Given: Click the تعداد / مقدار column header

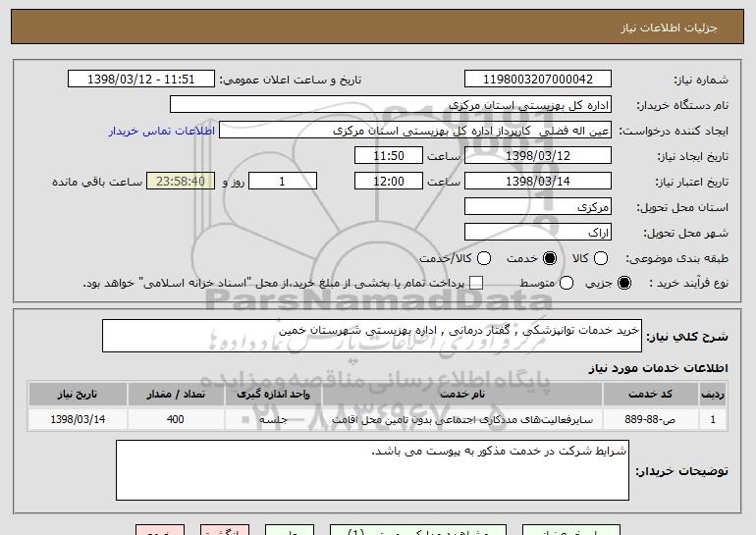Looking at the screenshot, I should 176,395.
